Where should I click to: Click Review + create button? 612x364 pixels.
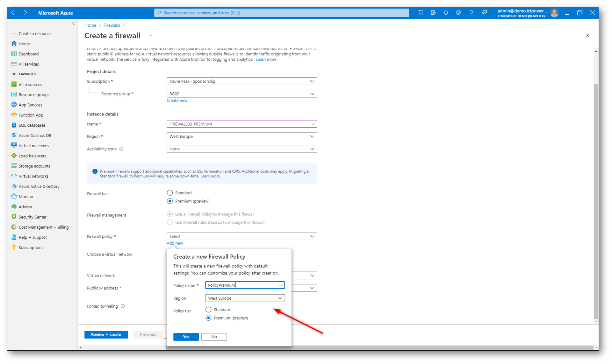click(106, 334)
